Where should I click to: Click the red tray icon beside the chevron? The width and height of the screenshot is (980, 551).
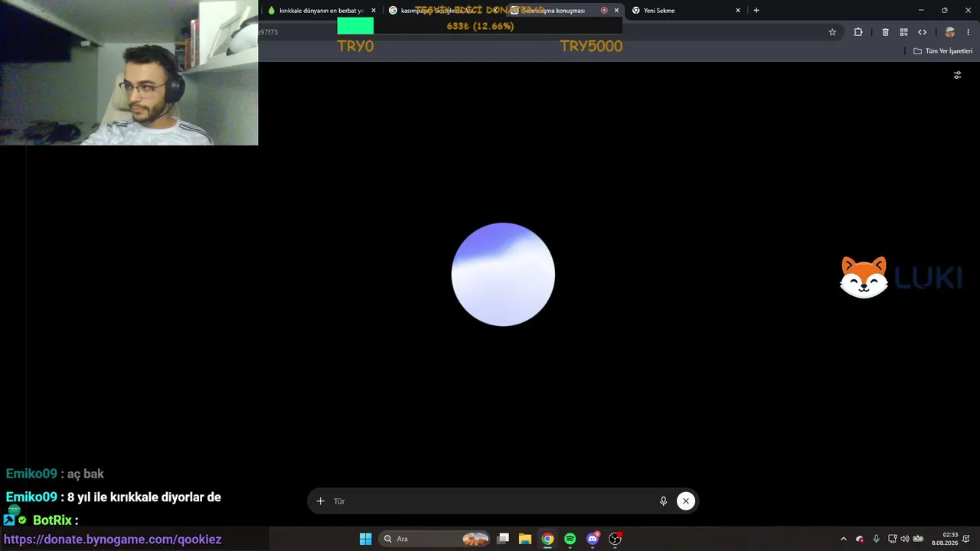click(x=860, y=539)
